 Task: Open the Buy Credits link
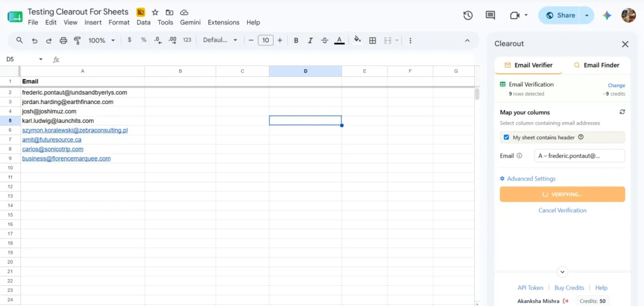click(569, 288)
